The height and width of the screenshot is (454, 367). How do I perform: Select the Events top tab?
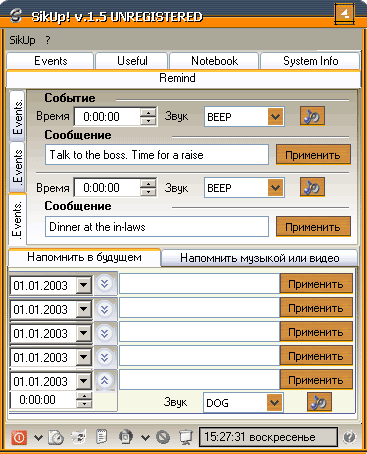pyautogui.click(x=50, y=61)
